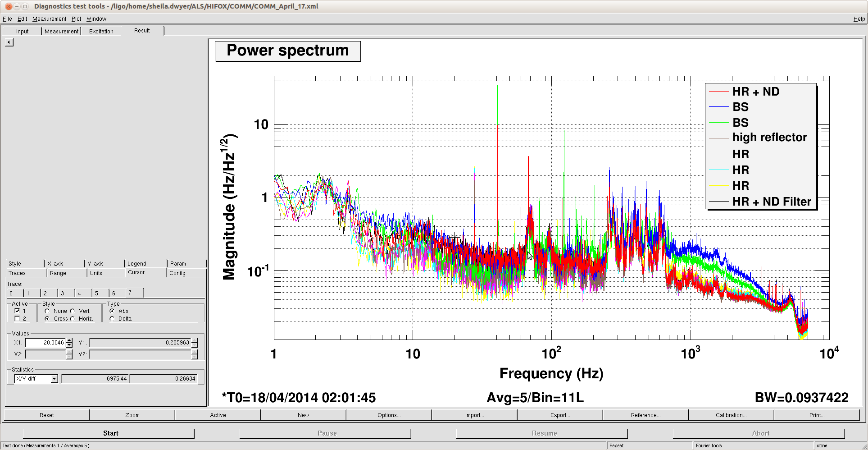
Task: Select trace tab 4
Action: point(83,294)
